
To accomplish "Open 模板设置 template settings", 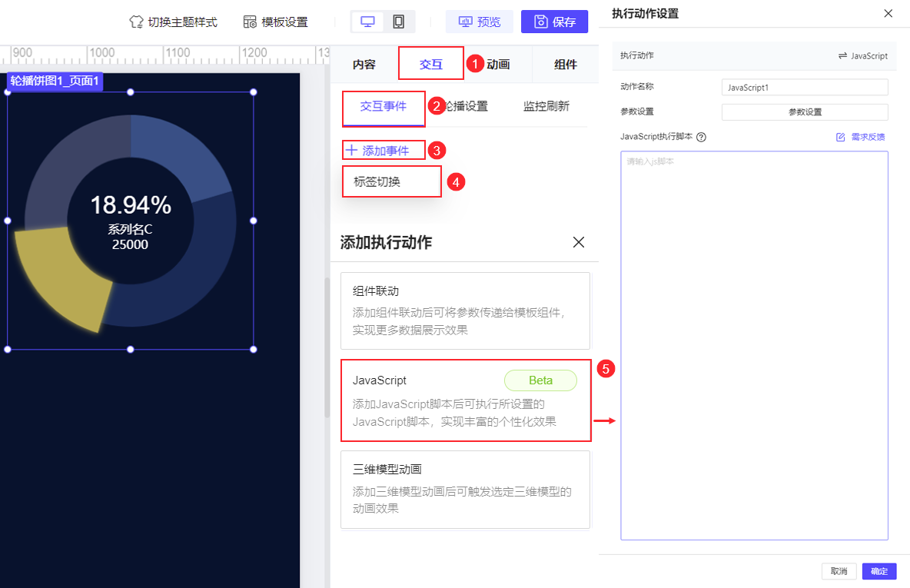I will click(276, 22).
